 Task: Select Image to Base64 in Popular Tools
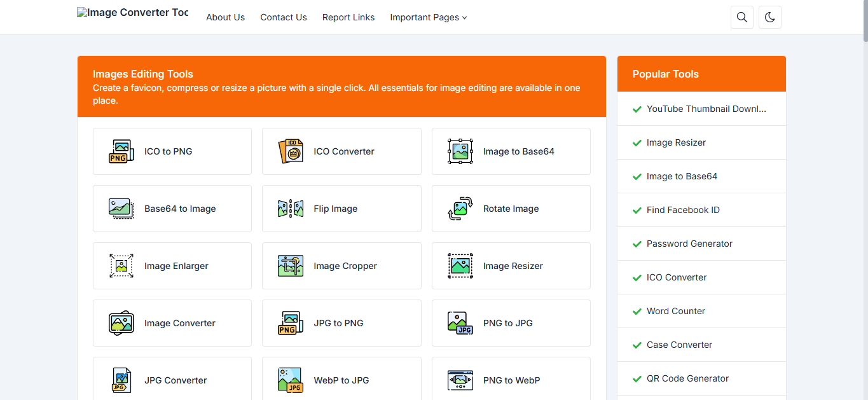(682, 176)
